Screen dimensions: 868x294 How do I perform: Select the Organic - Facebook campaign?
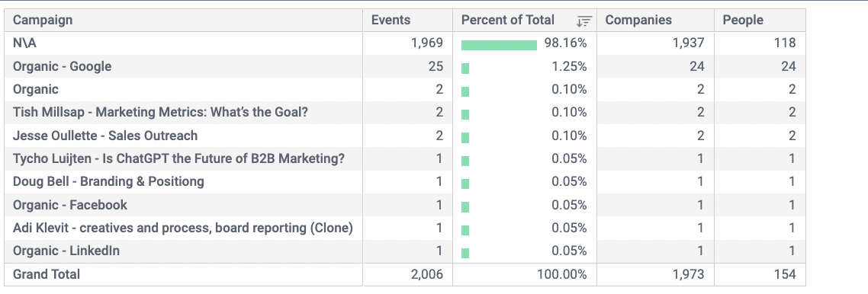pyautogui.click(x=69, y=205)
